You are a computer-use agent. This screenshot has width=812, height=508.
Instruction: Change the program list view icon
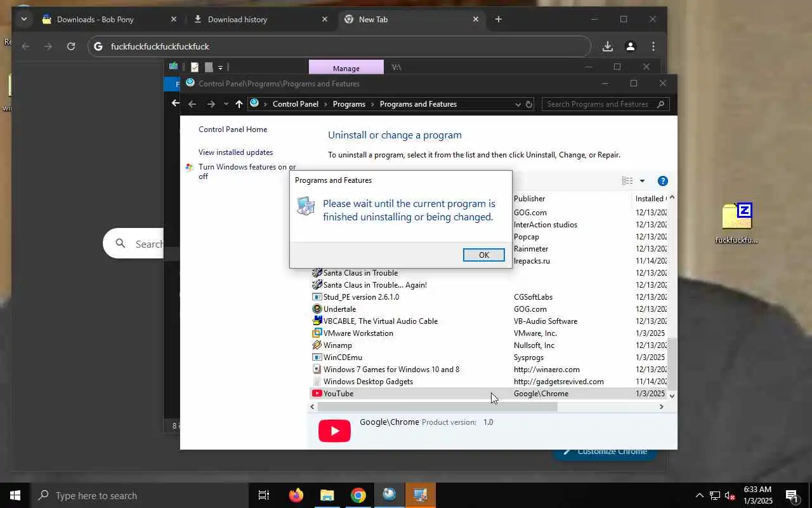(627, 181)
